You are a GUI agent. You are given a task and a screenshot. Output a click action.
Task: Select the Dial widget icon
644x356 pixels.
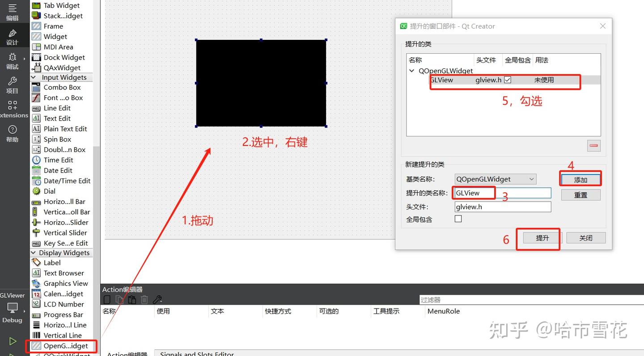(37, 191)
